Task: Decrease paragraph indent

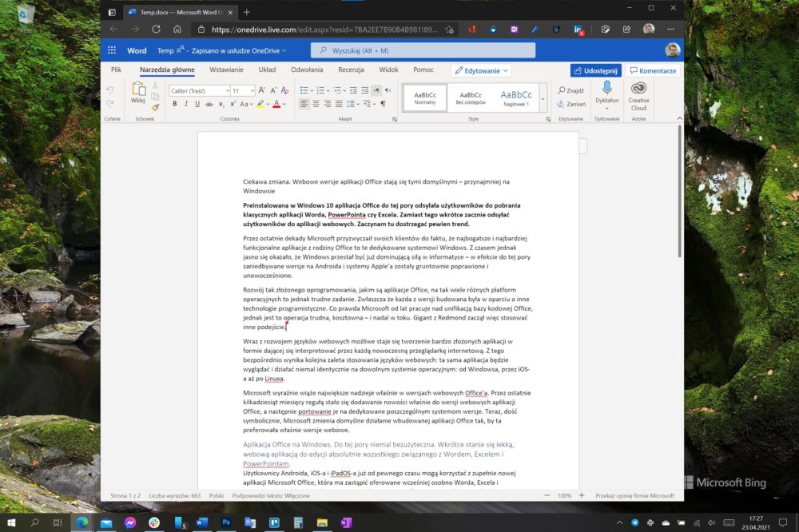Action: pyautogui.click(x=353, y=90)
